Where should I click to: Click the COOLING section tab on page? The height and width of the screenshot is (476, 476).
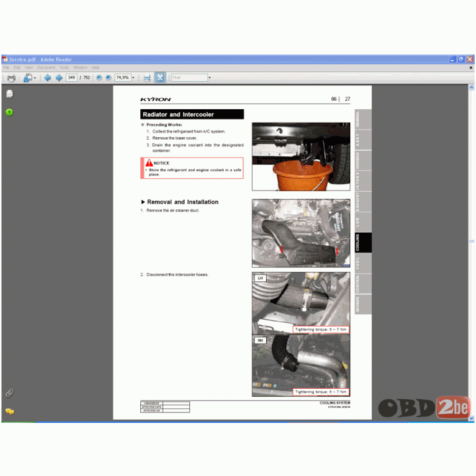363,242
